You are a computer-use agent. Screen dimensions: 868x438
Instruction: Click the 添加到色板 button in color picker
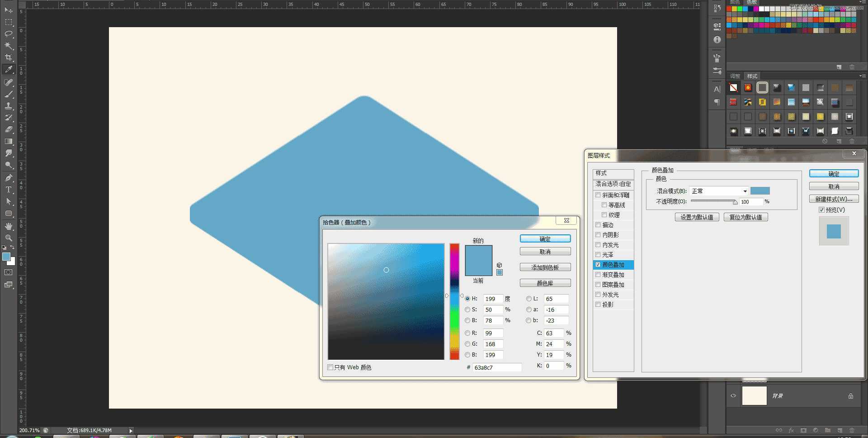point(545,267)
